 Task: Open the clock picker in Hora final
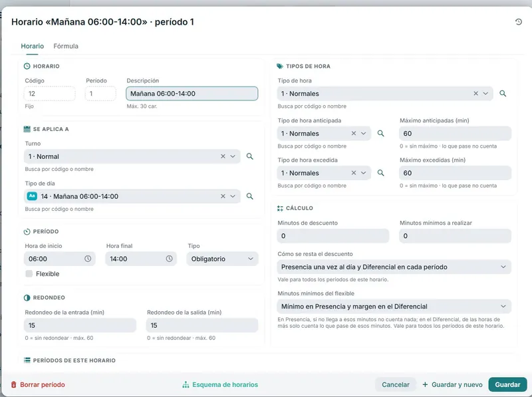170,259
